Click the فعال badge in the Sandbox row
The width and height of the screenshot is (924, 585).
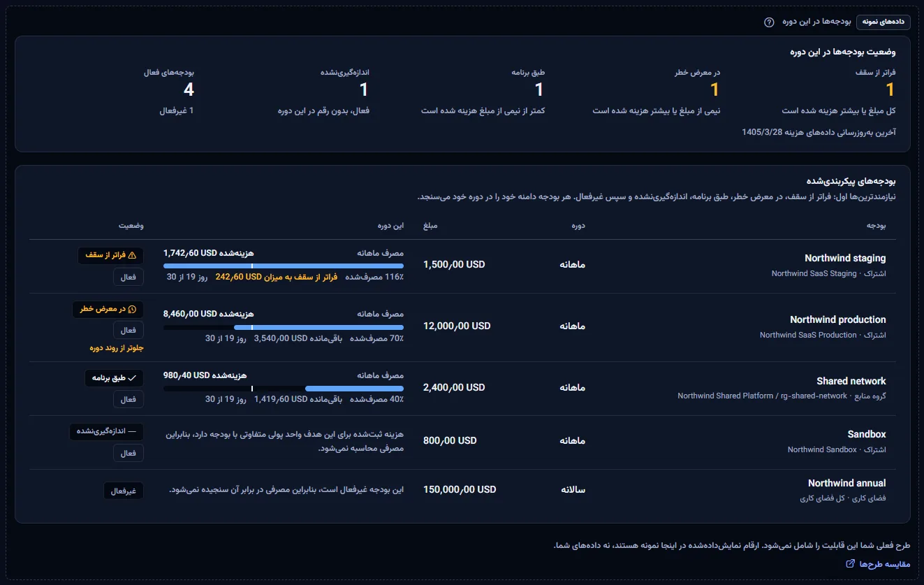tap(129, 453)
